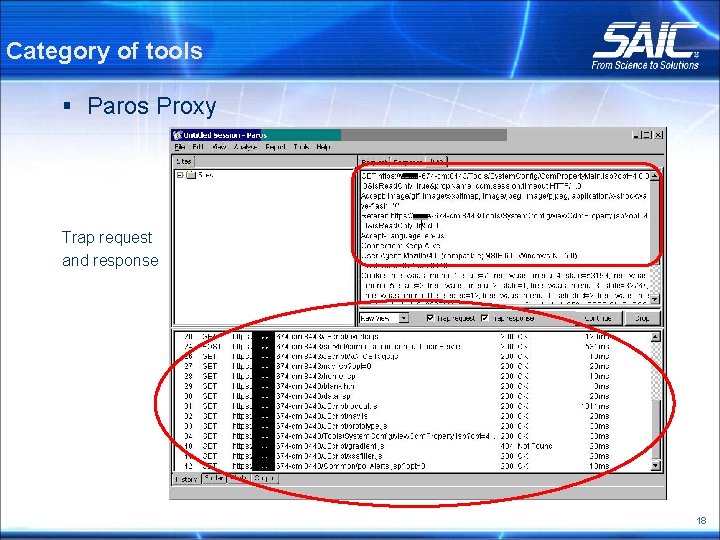Uncheck the Trap response checkbox

(484, 318)
